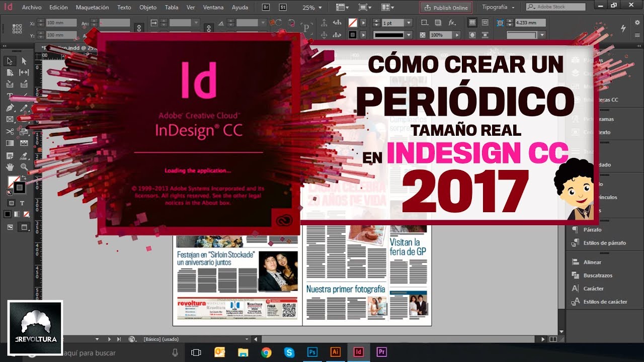
Task: Click the Quick Apply lightning icon
Action: pyautogui.click(x=623, y=28)
